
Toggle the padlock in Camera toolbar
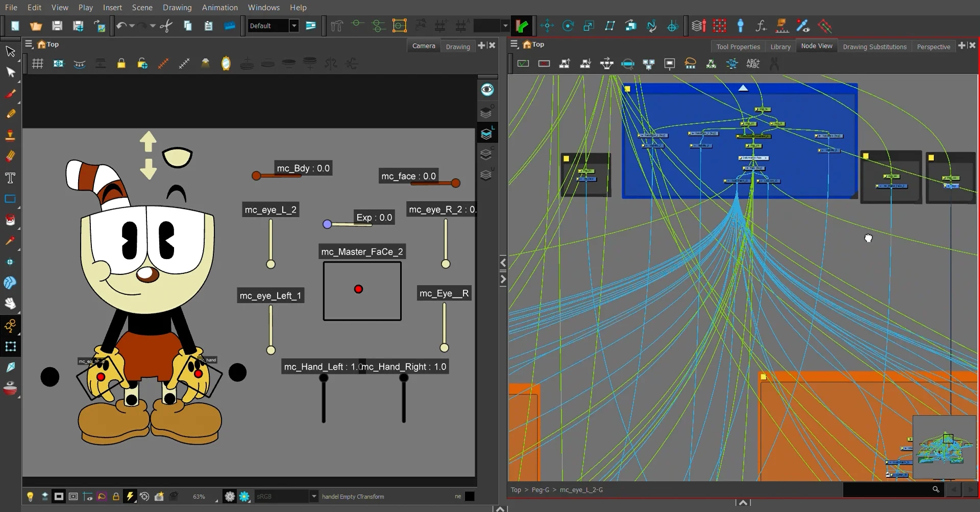[121, 64]
